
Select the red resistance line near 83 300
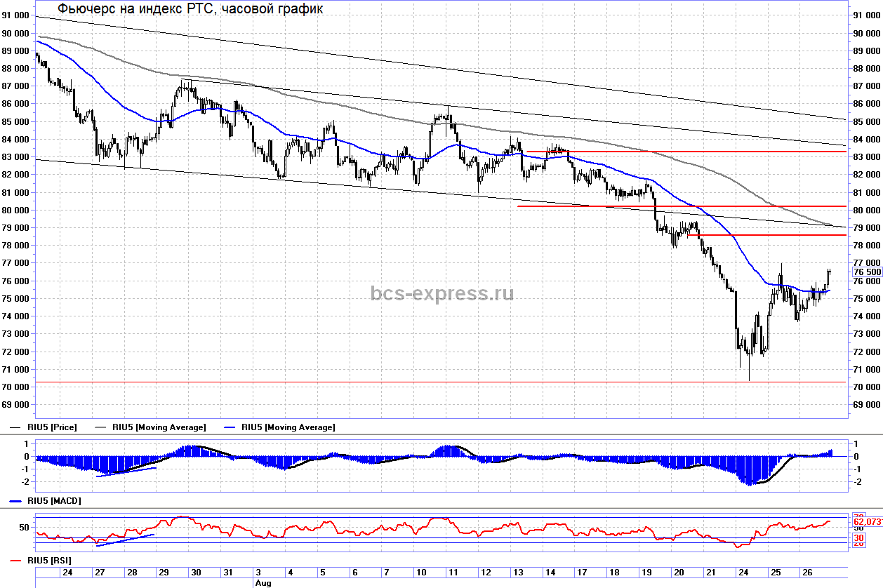tap(702, 152)
